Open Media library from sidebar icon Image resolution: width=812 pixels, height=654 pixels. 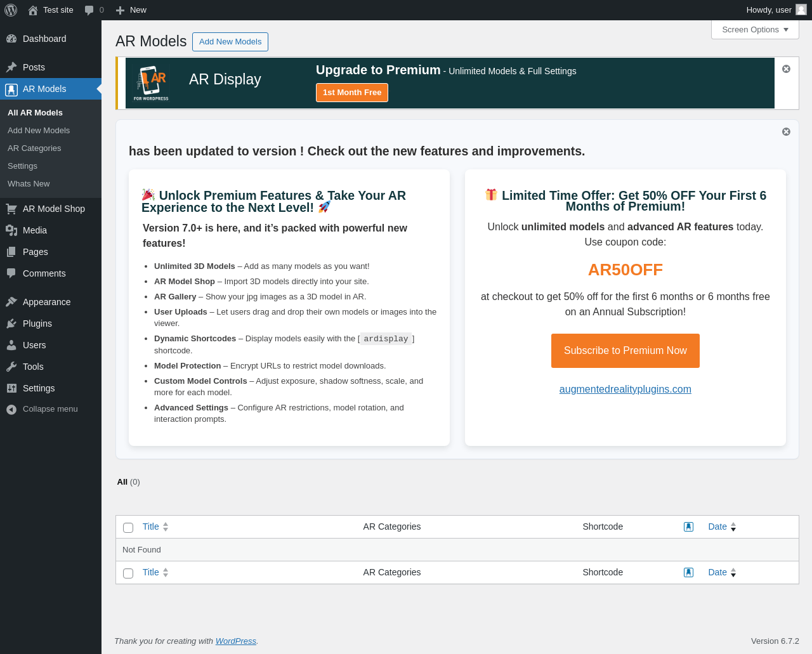point(11,230)
